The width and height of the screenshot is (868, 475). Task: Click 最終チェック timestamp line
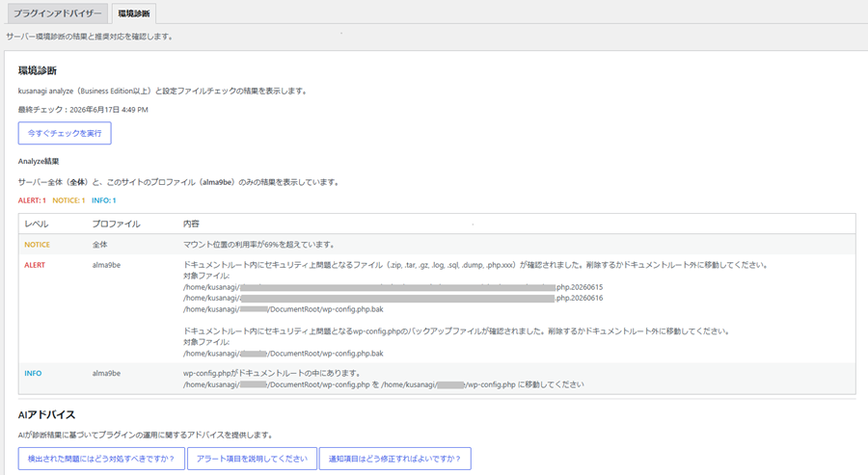click(83, 110)
